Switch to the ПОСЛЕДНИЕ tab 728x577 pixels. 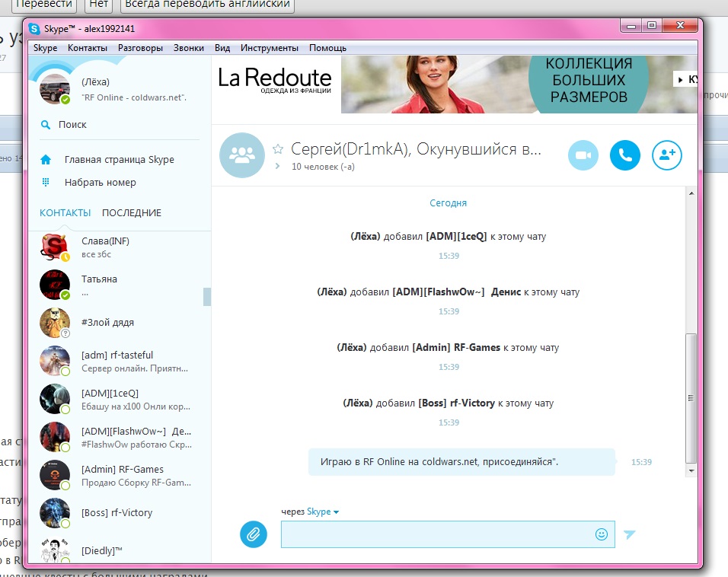pos(132,212)
